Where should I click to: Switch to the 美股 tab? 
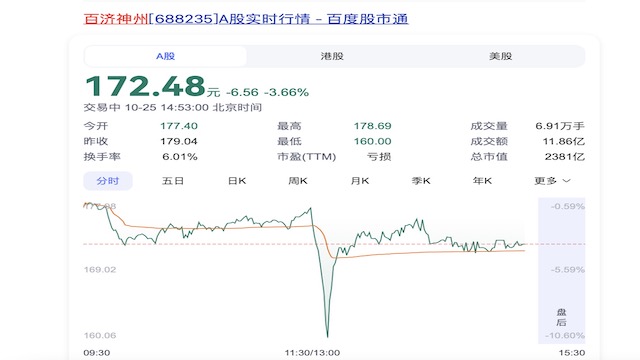(x=500, y=56)
